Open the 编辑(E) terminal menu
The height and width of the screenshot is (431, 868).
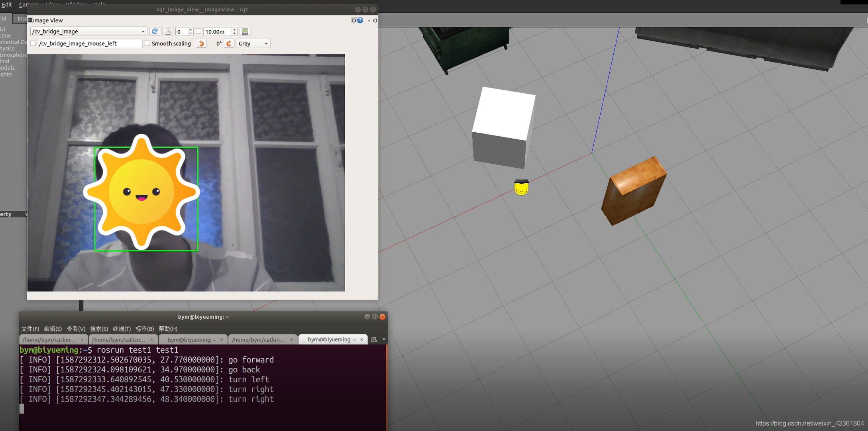tap(53, 329)
